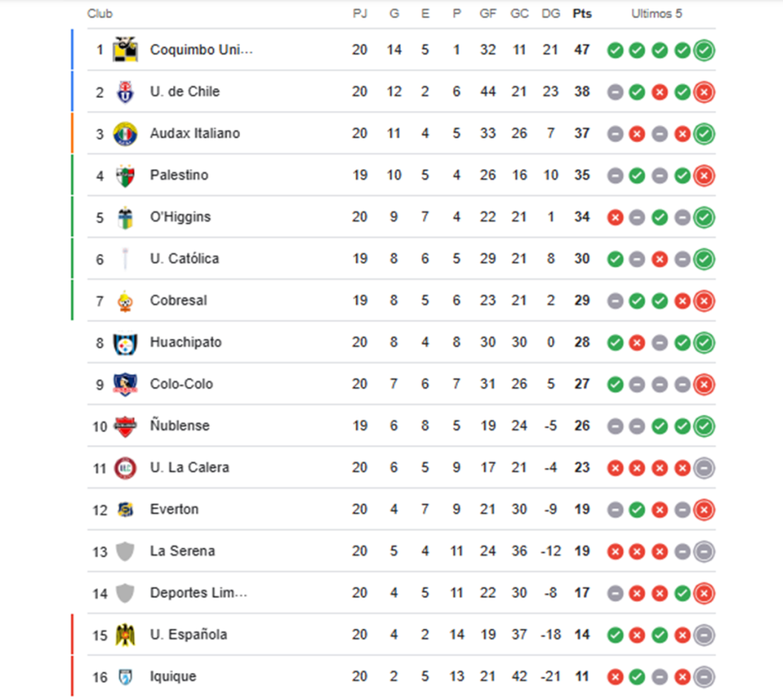Viewport: 783px width, 700px height.
Task: Click the Ñublense club crest
Action: point(125,426)
